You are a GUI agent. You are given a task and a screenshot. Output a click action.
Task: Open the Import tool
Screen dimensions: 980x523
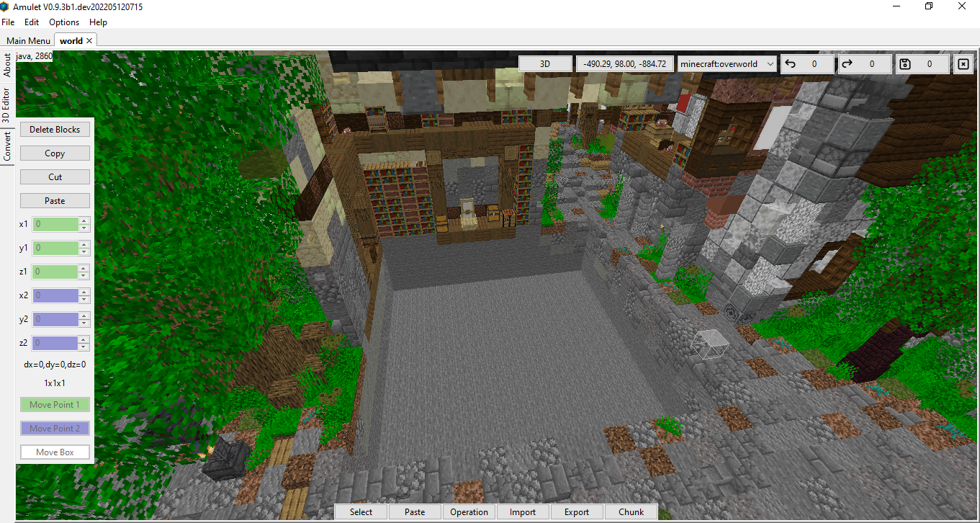click(x=523, y=511)
